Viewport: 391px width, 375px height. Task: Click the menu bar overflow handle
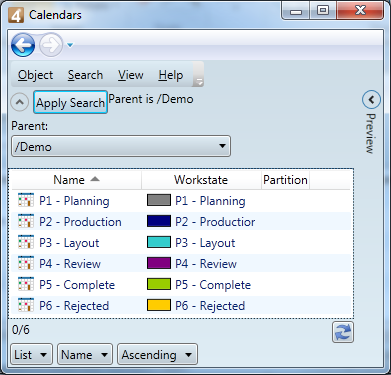tap(198, 74)
